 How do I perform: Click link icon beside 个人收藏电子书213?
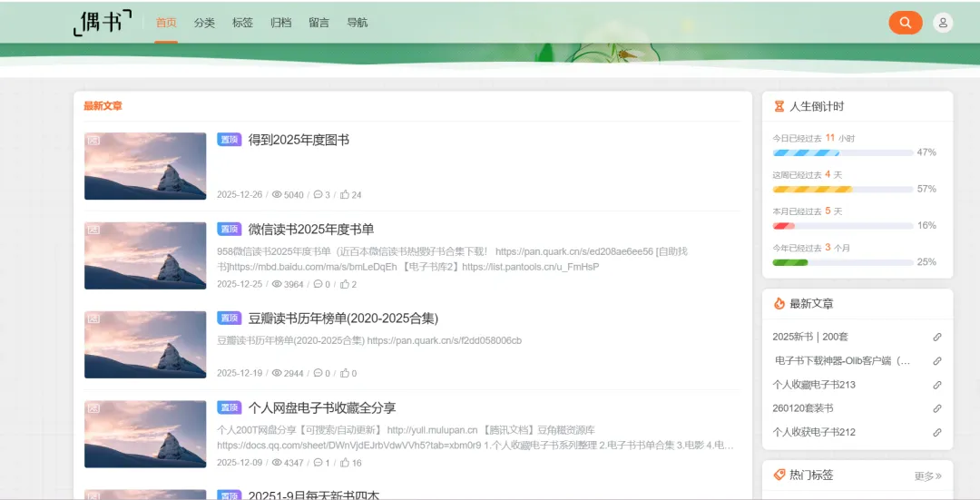point(936,385)
